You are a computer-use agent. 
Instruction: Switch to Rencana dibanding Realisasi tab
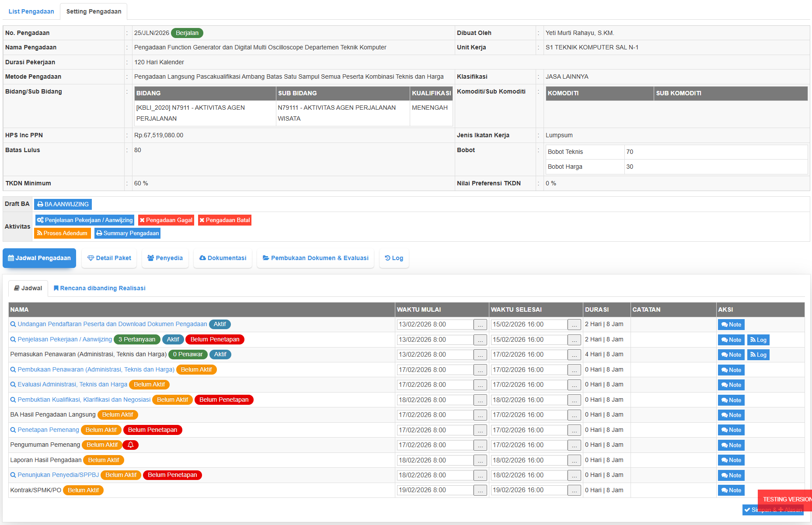click(99, 289)
